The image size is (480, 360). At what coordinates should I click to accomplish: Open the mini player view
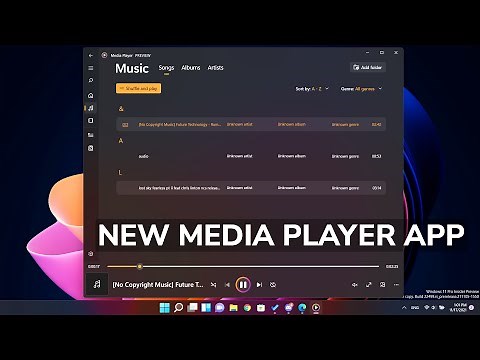click(x=383, y=285)
